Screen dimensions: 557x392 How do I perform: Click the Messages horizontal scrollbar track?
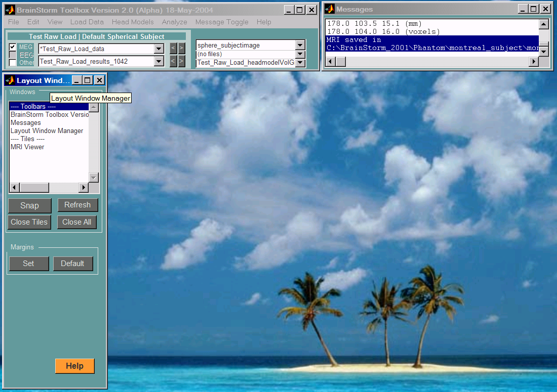[435, 61]
